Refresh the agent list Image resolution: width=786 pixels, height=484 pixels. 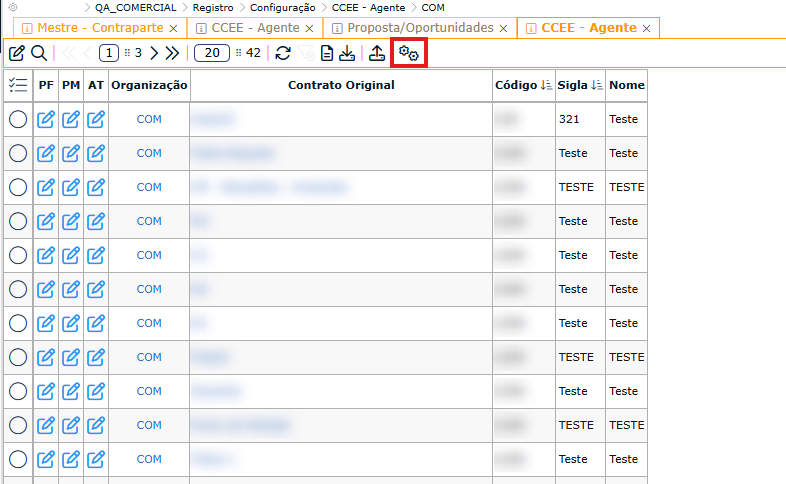click(283, 53)
